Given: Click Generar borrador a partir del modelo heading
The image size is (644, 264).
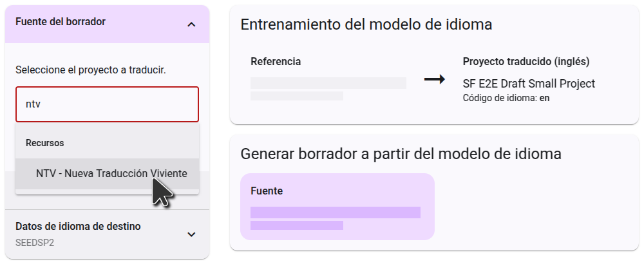Looking at the screenshot, I should 401,154.
